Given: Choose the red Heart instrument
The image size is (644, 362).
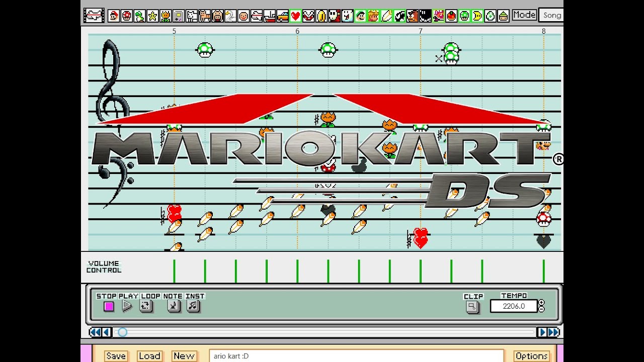Looking at the screenshot, I should click(295, 16).
